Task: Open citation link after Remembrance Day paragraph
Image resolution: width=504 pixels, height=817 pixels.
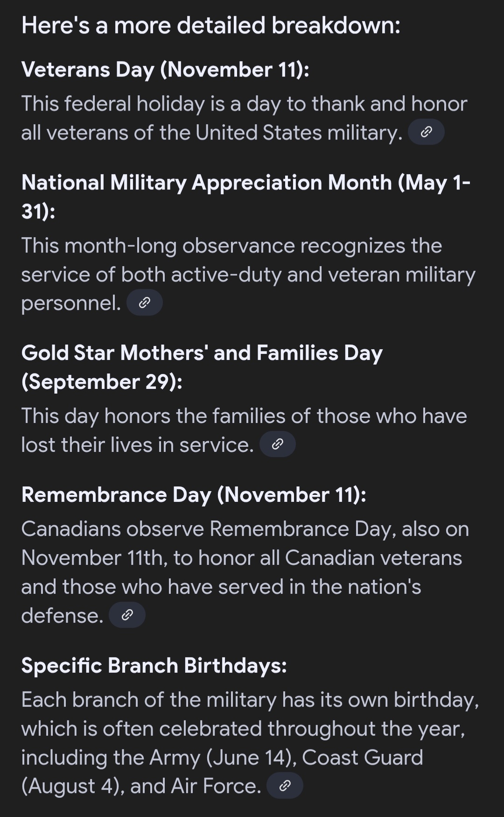Action: tap(127, 615)
